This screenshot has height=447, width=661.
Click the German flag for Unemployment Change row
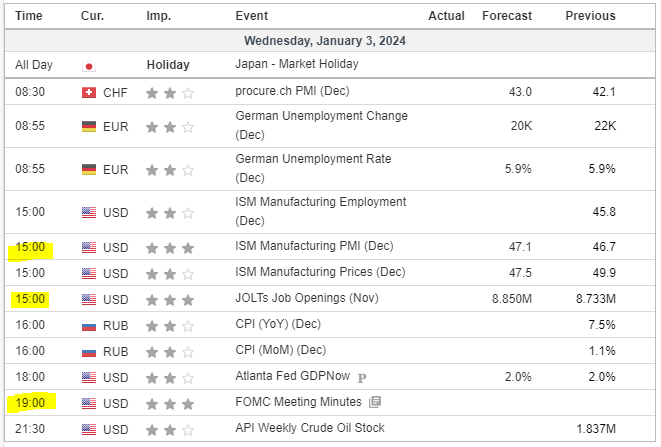pos(89,127)
